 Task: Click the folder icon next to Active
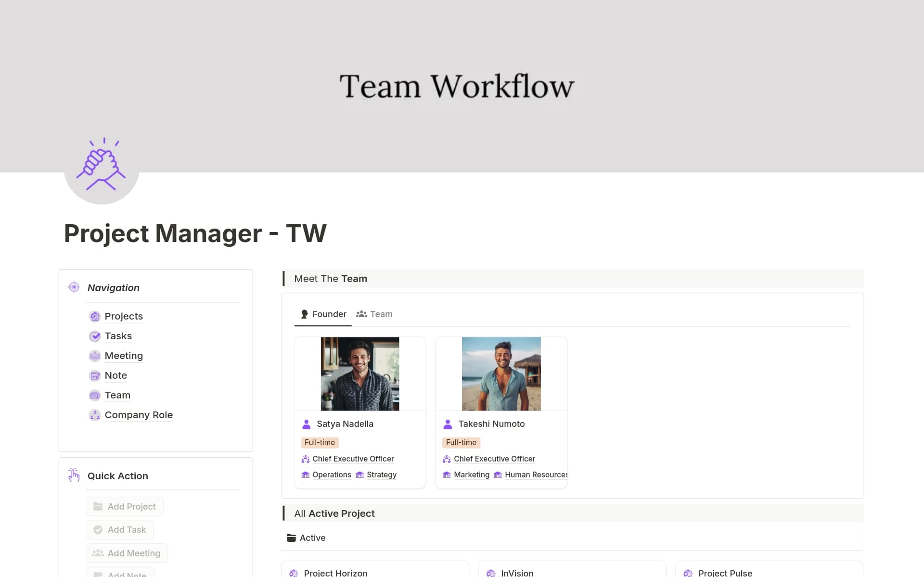(292, 538)
